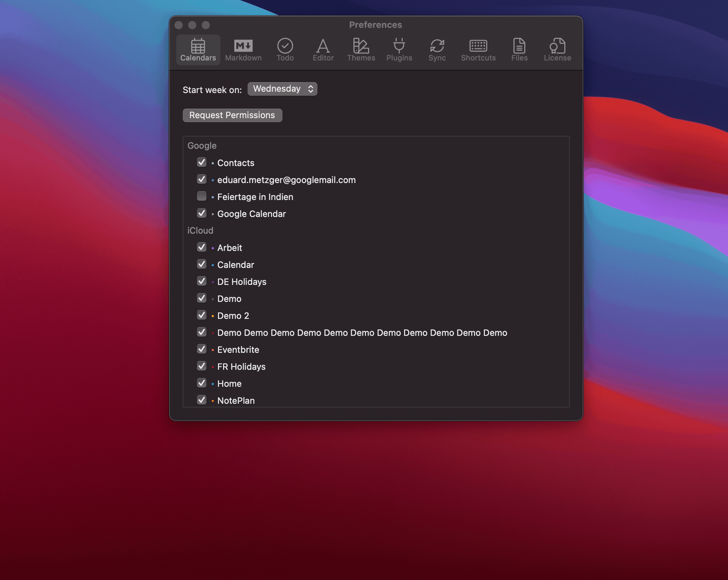Open the Calendars preferences tab
The height and width of the screenshot is (580, 728).
click(198, 50)
